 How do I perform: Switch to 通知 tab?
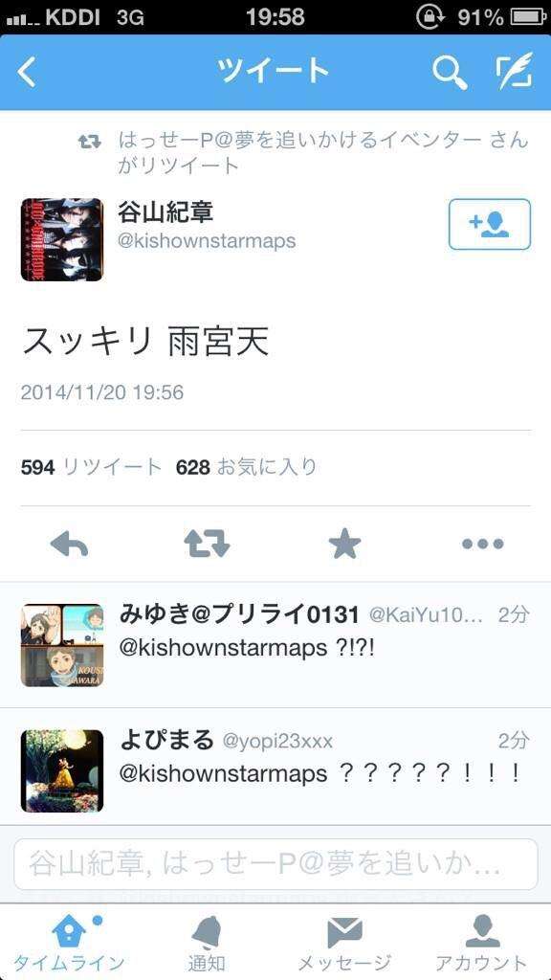(x=207, y=944)
